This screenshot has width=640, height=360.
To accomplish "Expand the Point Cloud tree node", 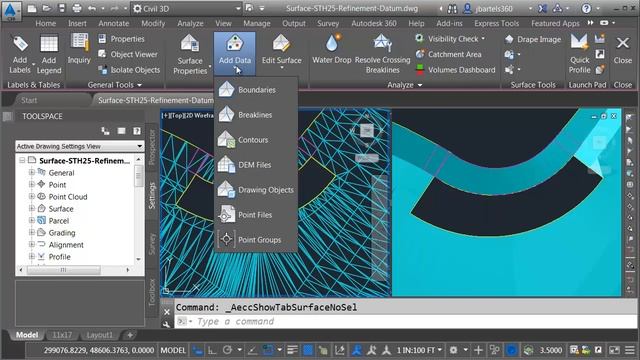I will [x=31, y=197].
